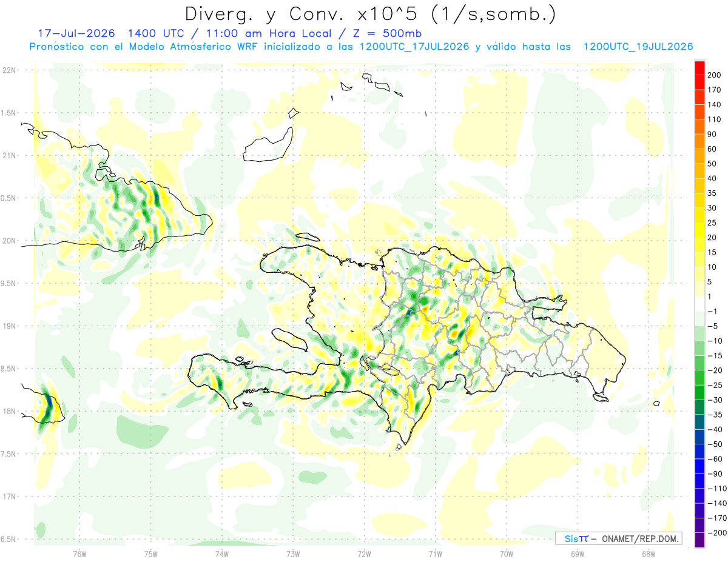Select the latitude axis label 21N
This screenshot has width=728, height=562.
(x=8, y=155)
